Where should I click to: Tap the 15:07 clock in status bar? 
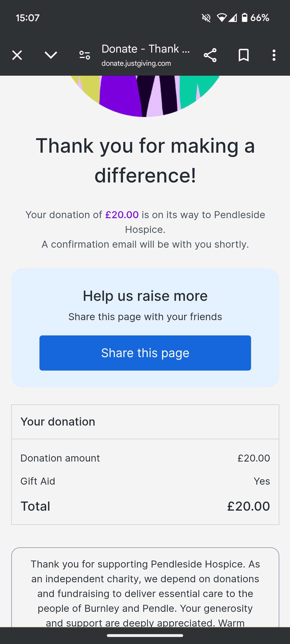28,18
